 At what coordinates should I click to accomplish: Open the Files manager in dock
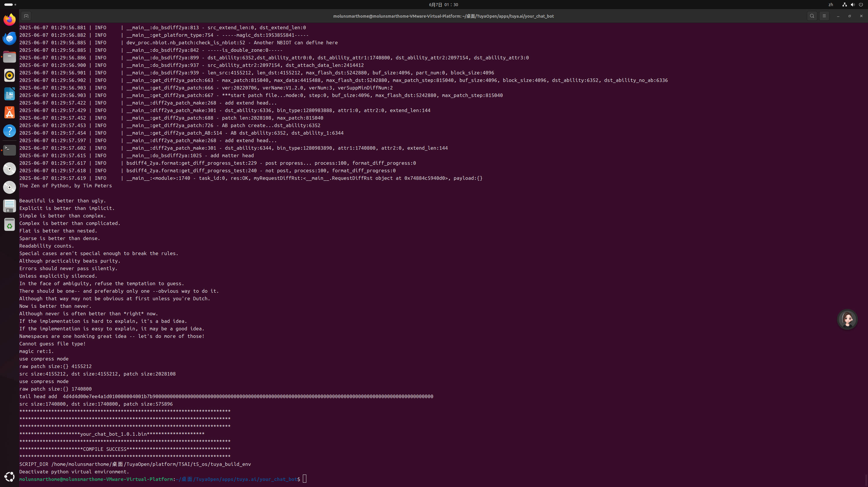pos(10,57)
